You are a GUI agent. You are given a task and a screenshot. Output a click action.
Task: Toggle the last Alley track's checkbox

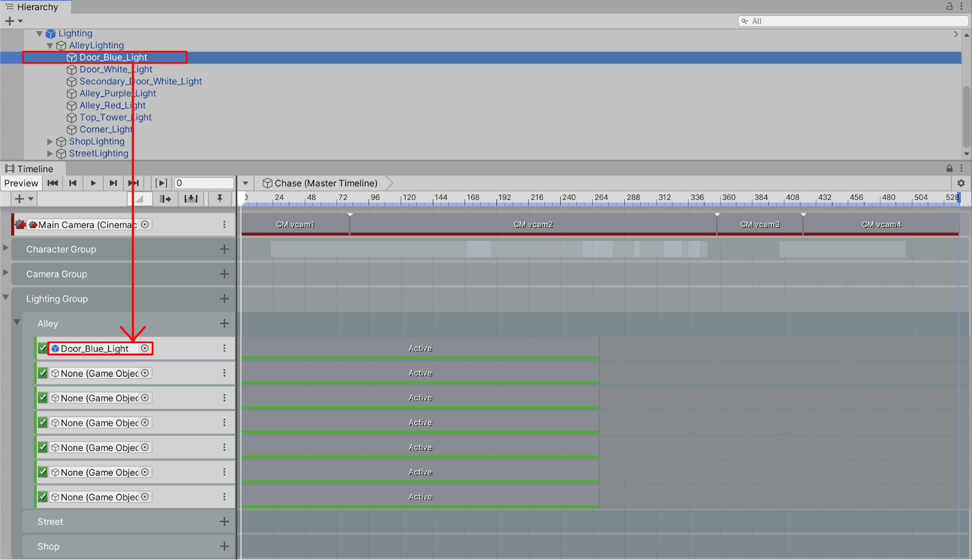[43, 497]
